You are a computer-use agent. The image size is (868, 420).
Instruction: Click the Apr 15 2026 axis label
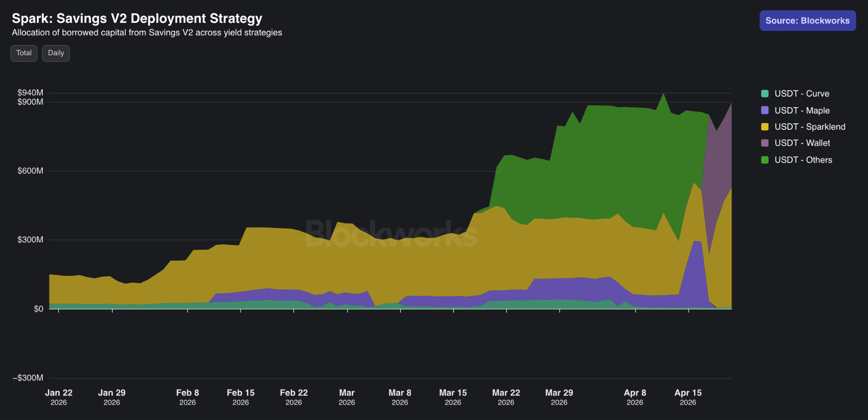point(688,397)
